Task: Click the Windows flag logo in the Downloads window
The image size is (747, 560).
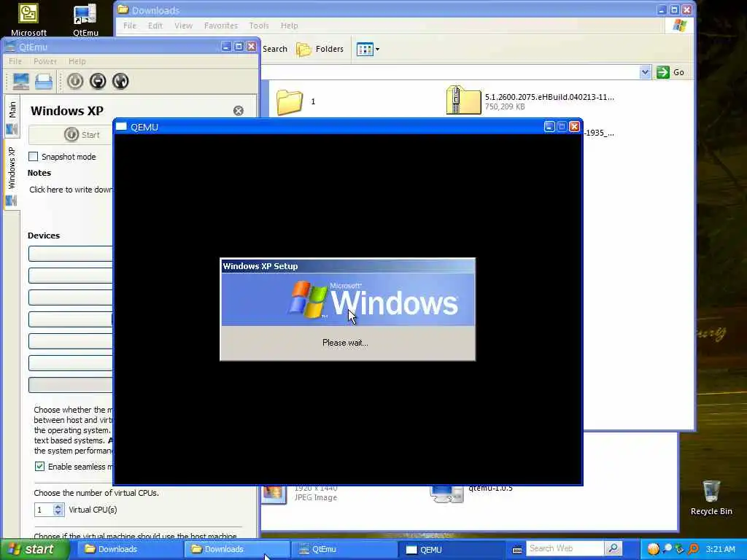Action: coord(679,26)
